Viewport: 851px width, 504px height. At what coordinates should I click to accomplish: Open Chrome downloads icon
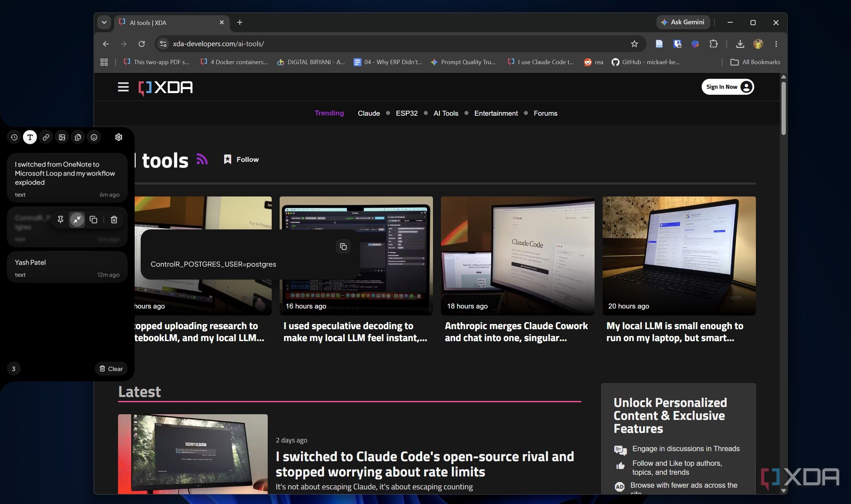pos(740,44)
